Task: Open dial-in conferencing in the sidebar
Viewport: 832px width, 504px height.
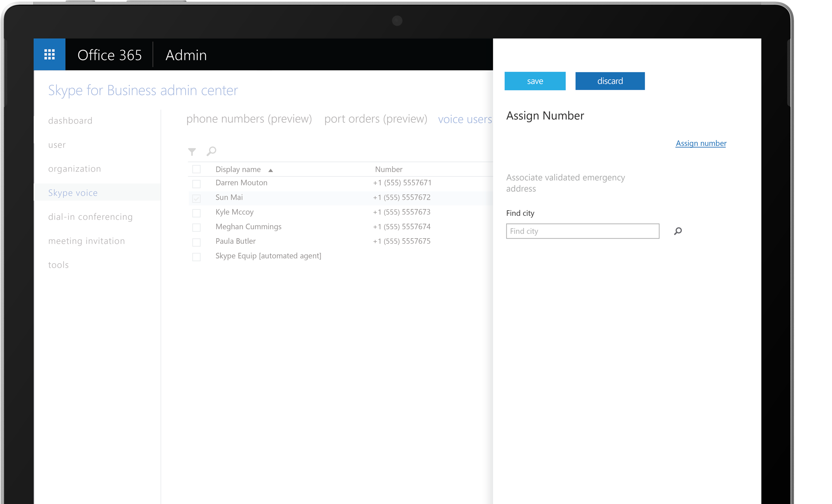Action: coord(90,217)
